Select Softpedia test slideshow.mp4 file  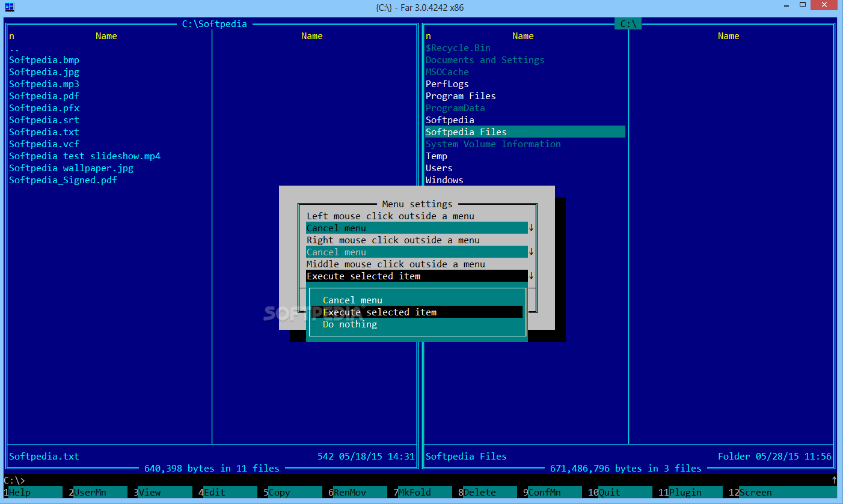pyautogui.click(x=85, y=156)
